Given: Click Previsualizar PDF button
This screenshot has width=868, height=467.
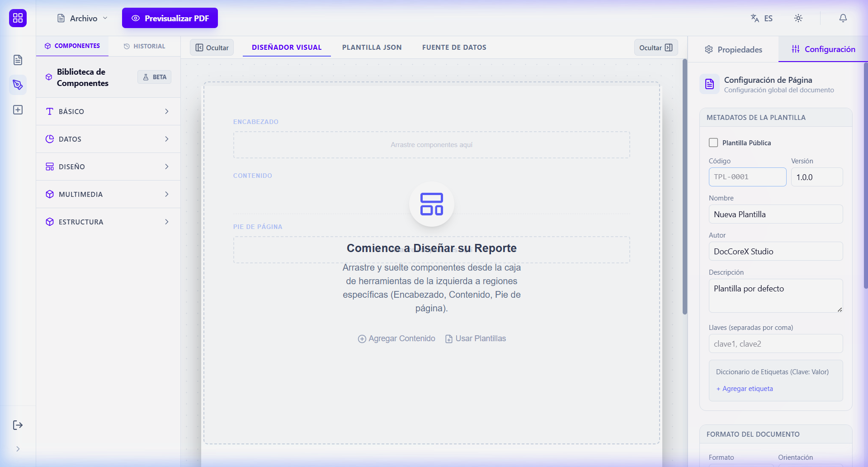Looking at the screenshot, I should coord(170,18).
